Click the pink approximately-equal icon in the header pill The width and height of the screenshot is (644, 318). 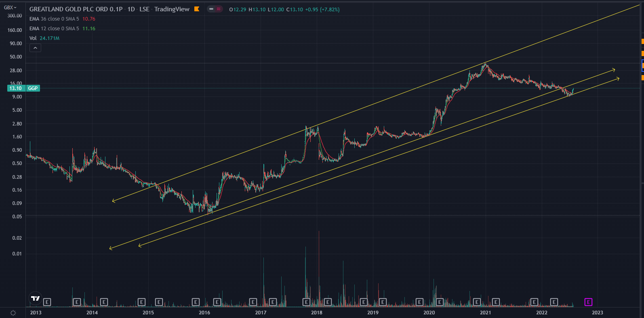pos(219,9)
